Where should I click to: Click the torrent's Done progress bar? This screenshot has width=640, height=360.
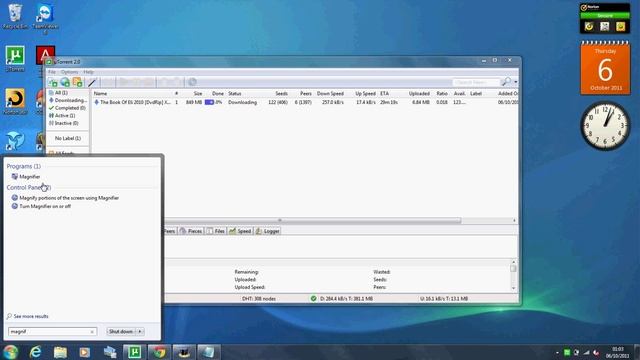pos(213,102)
